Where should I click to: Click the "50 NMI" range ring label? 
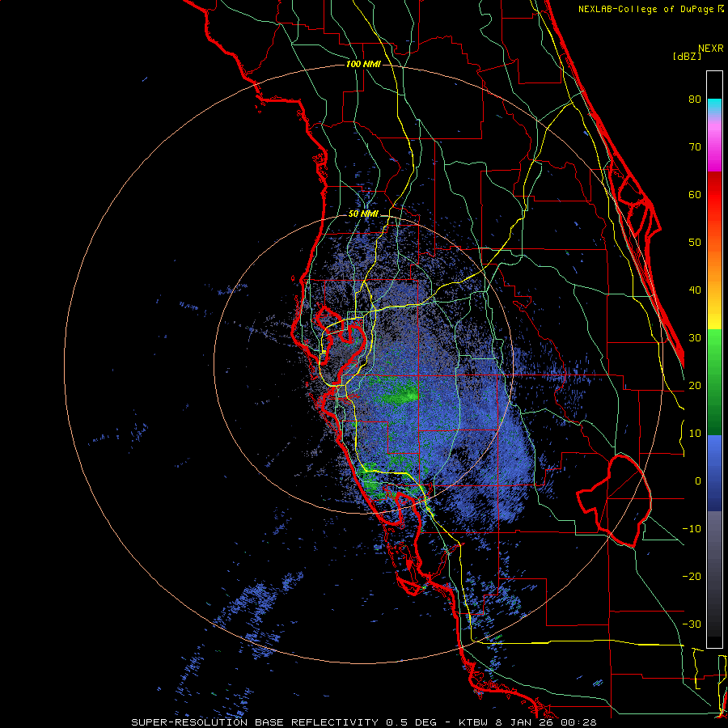[363, 214]
